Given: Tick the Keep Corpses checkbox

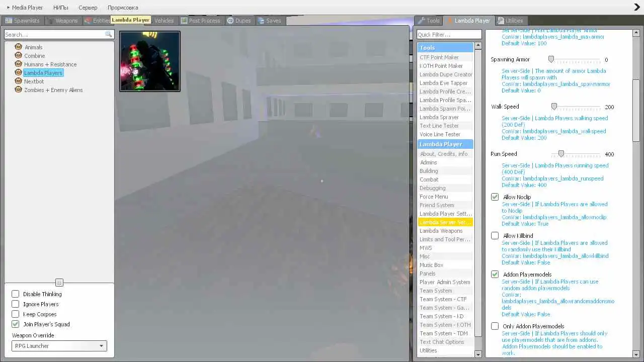Looking at the screenshot, I should 16,314.
